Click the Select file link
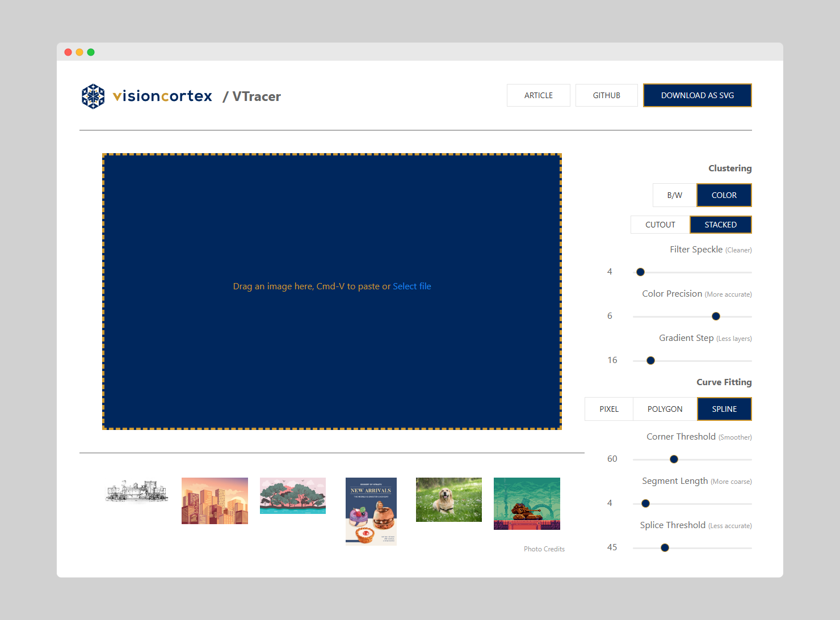This screenshot has height=620, width=840. point(412,286)
